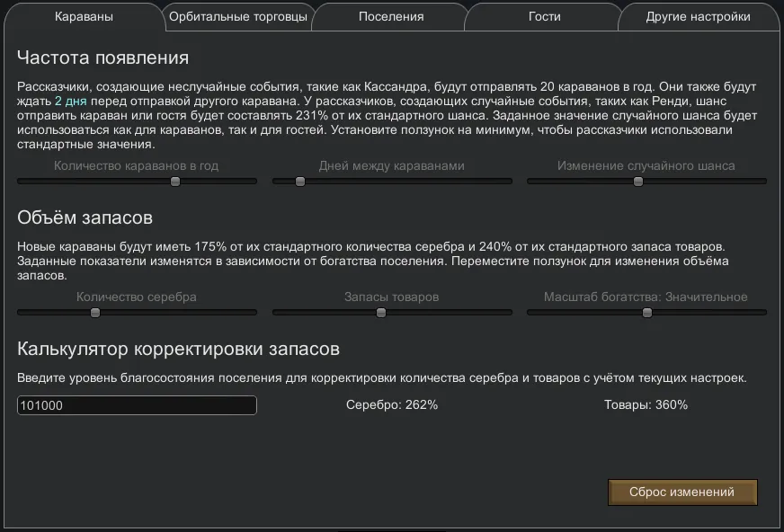Image resolution: width=784 pixels, height=532 pixels.
Task: Click the 'Товары: 360%' result
Action: [646, 405]
